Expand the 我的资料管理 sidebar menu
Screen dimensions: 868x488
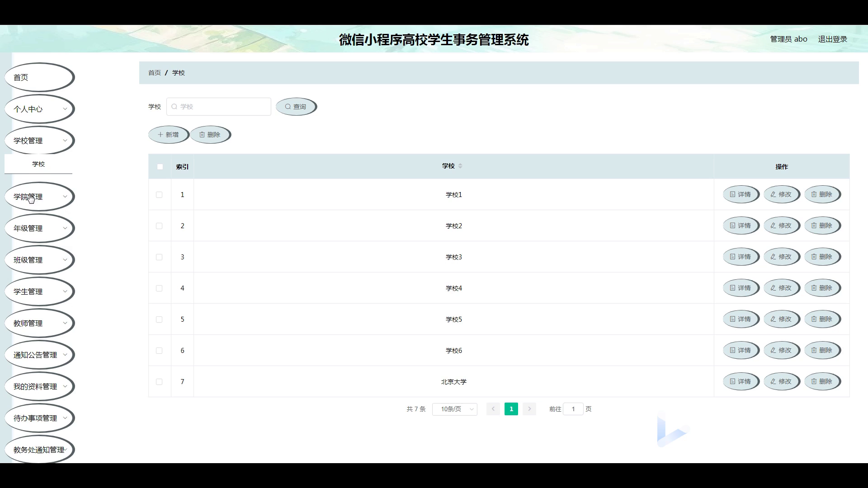click(x=39, y=386)
